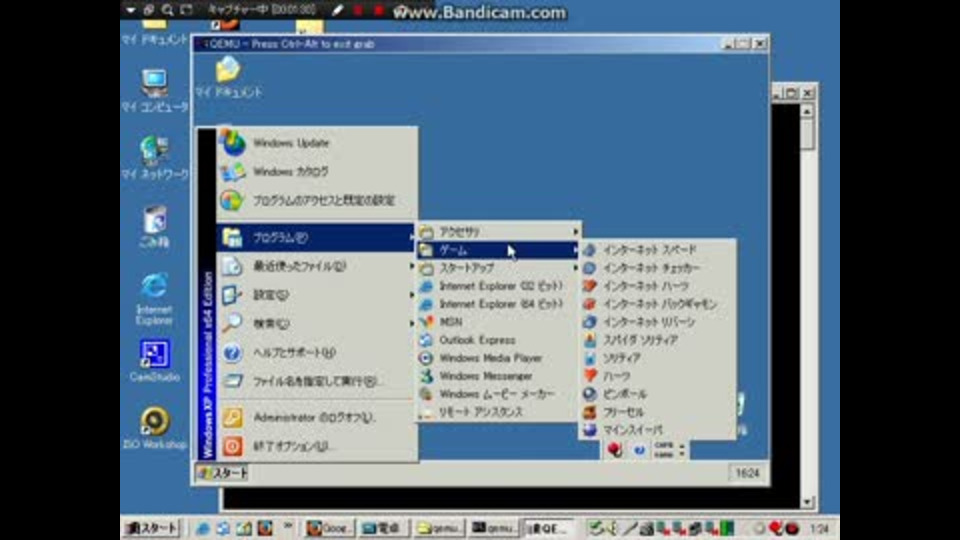Start インターネット リバーシ game
This screenshot has width=960, height=540.
(x=658, y=322)
